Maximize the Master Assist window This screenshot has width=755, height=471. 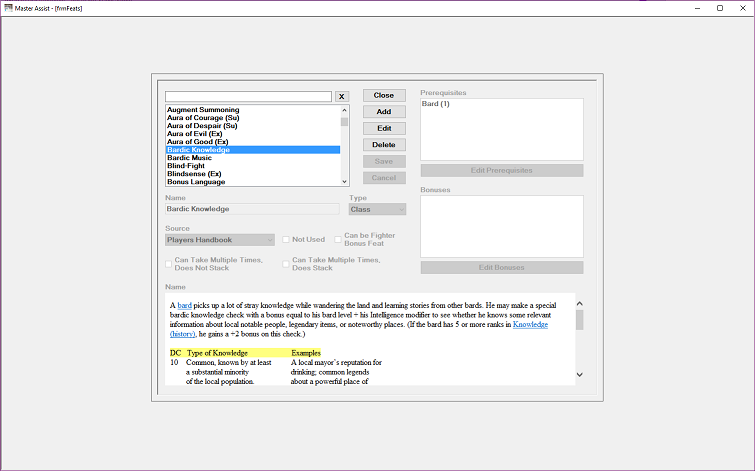[720, 8]
